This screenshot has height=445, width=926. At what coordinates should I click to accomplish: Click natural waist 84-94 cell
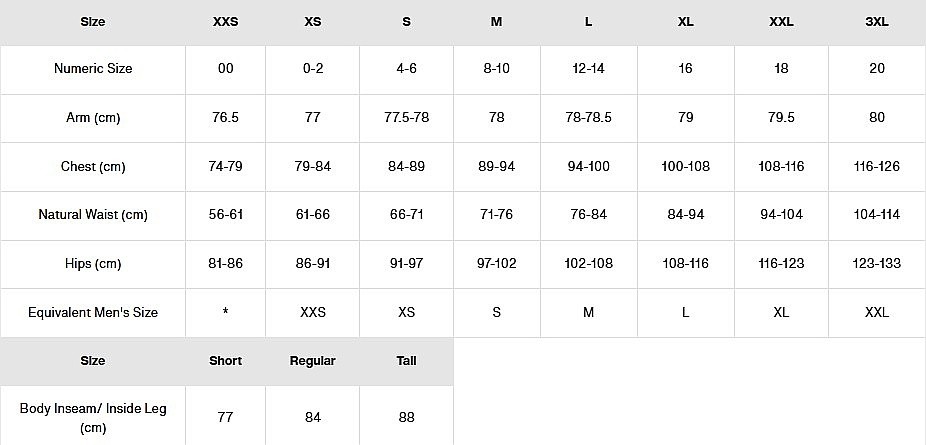[685, 215]
